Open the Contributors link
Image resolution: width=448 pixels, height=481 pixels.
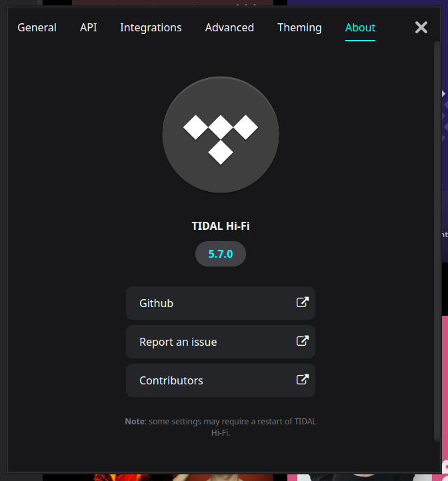(x=220, y=380)
